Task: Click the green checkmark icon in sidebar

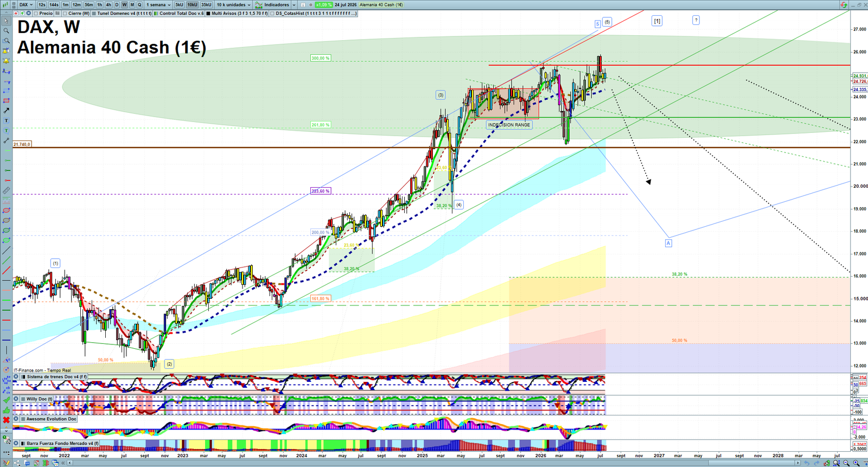Action: point(6,400)
